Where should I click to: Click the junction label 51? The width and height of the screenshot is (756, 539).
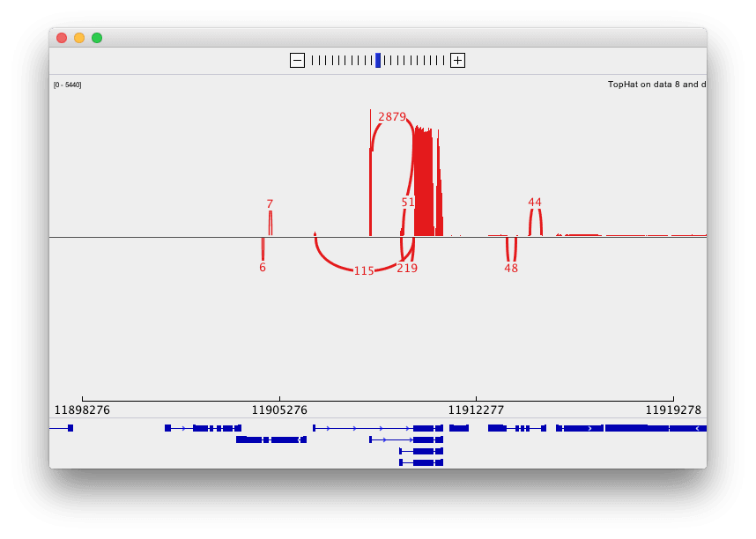click(x=408, y=203)
